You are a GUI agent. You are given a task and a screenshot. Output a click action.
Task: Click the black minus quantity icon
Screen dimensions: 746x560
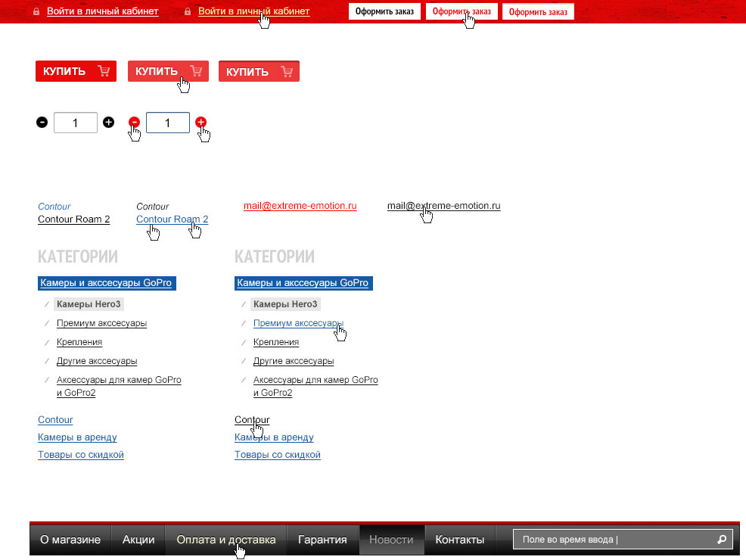[42, 122]
